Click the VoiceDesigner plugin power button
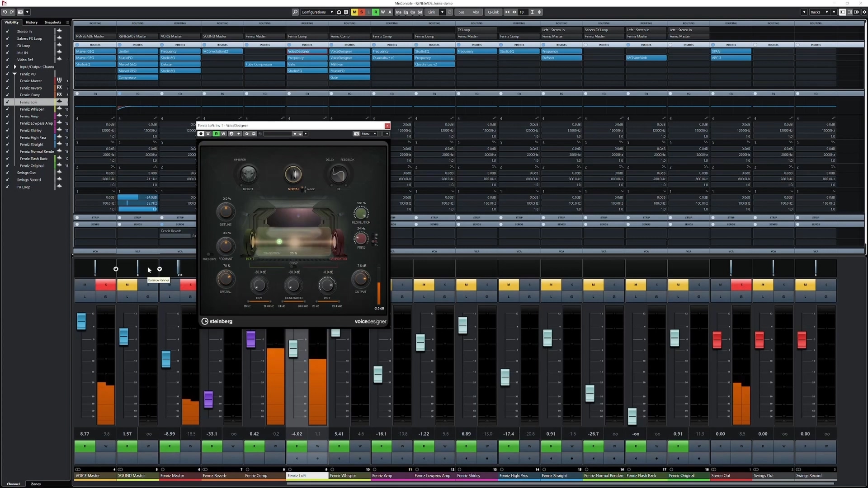 (201, 134)
